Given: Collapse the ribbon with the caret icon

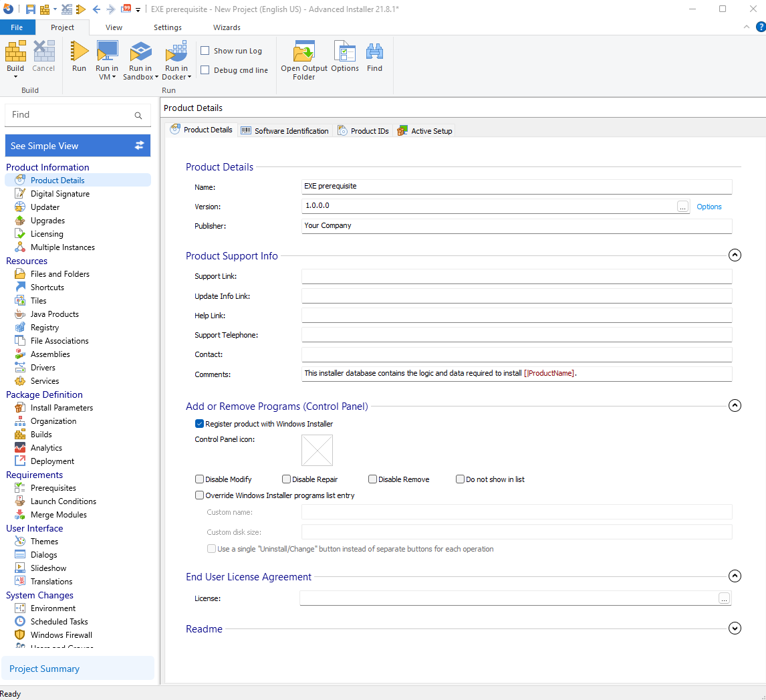Looking at the screenshot, I should (747, 27).
